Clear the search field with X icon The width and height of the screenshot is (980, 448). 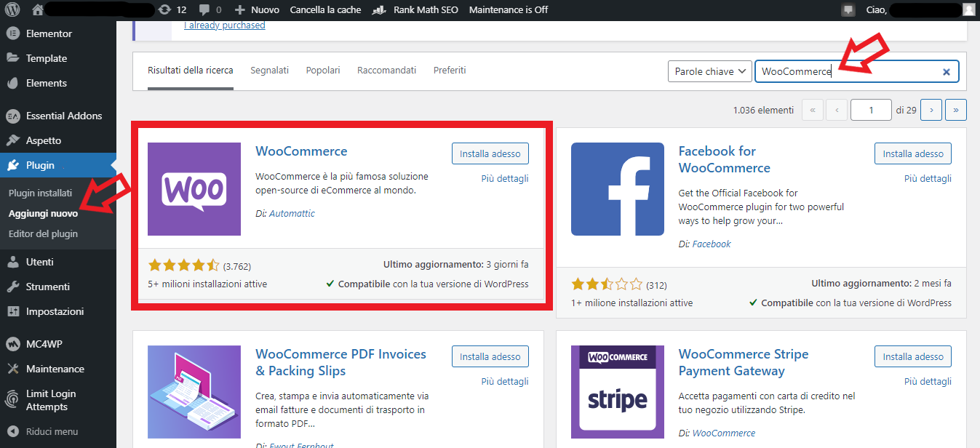tap(947, 72)
